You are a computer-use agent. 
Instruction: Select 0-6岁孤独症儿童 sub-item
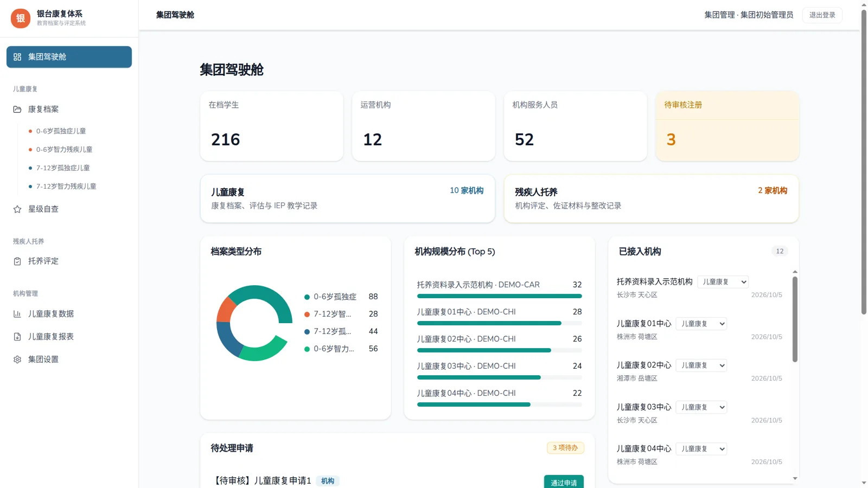coord(61,131)
